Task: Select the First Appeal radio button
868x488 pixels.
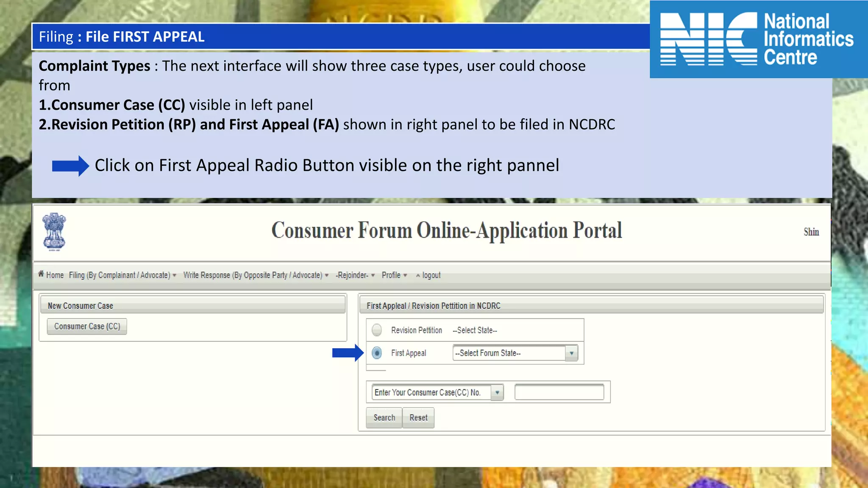Action: (x=377, y=353)
